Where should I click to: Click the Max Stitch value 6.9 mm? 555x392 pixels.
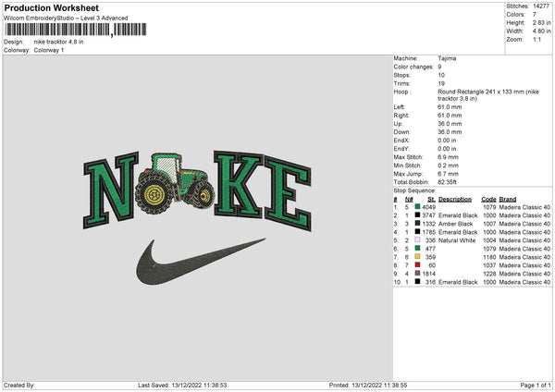pyautogui.click(x=448, y=157)
